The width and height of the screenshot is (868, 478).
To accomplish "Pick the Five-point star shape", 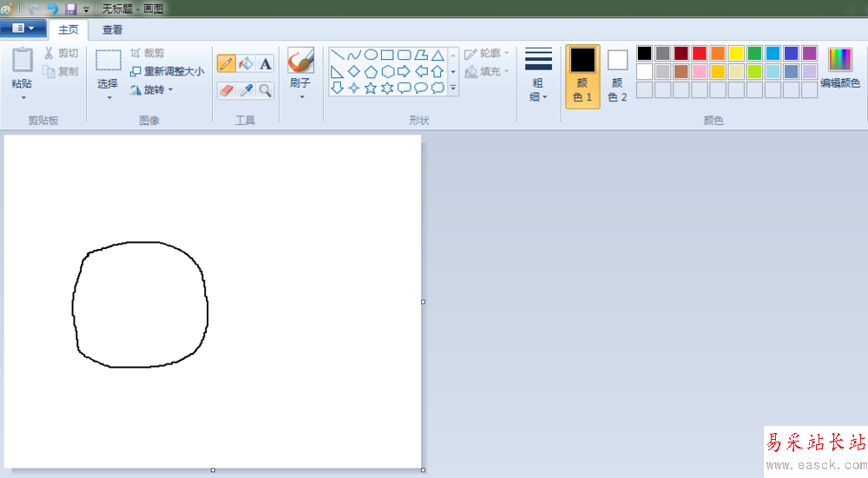I will 371,88.
